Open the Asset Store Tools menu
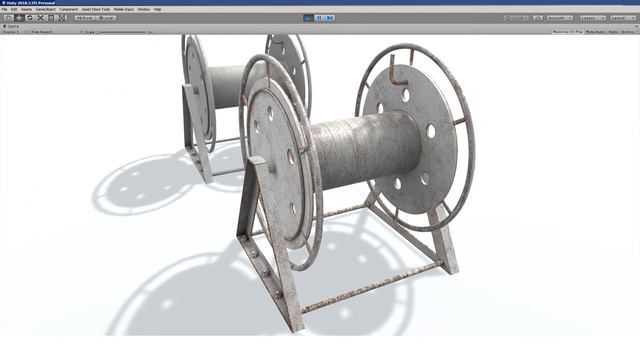The image size is (640, 360). click(96, 9)
